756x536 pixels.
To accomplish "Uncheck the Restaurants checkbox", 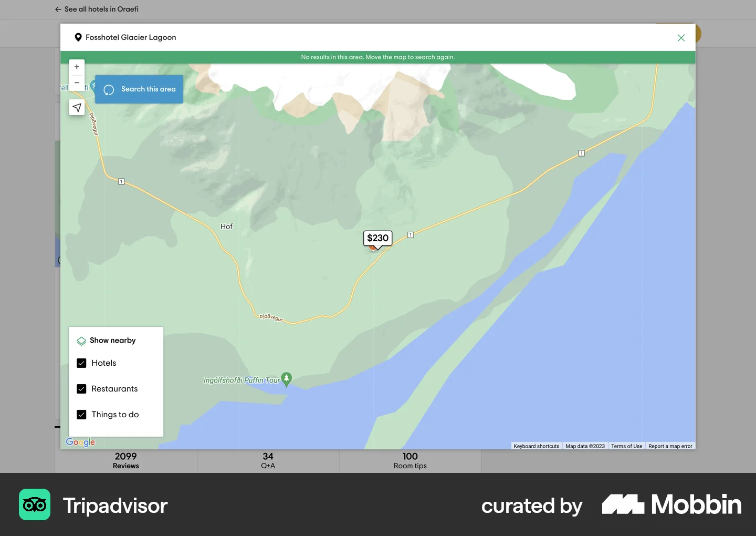I will 81,389.
